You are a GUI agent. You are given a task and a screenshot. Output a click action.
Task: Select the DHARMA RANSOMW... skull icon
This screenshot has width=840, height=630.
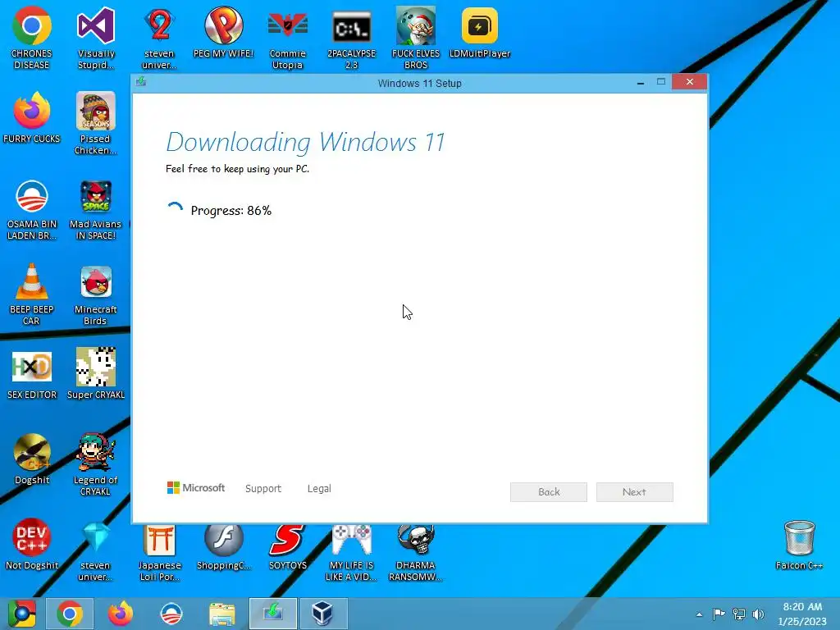coord(416,552)
